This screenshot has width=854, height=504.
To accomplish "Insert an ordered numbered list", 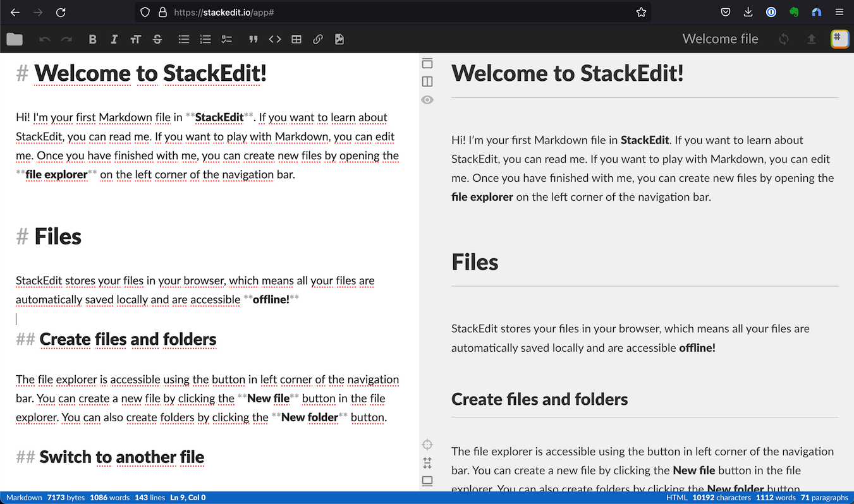I will (205, 39).
